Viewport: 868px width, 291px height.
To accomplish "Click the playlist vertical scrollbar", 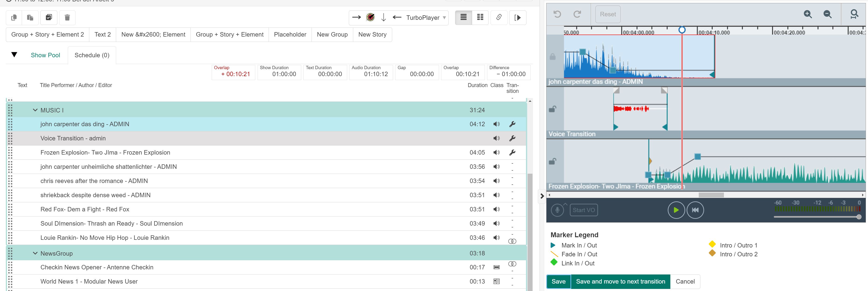I will pos(530,232).
